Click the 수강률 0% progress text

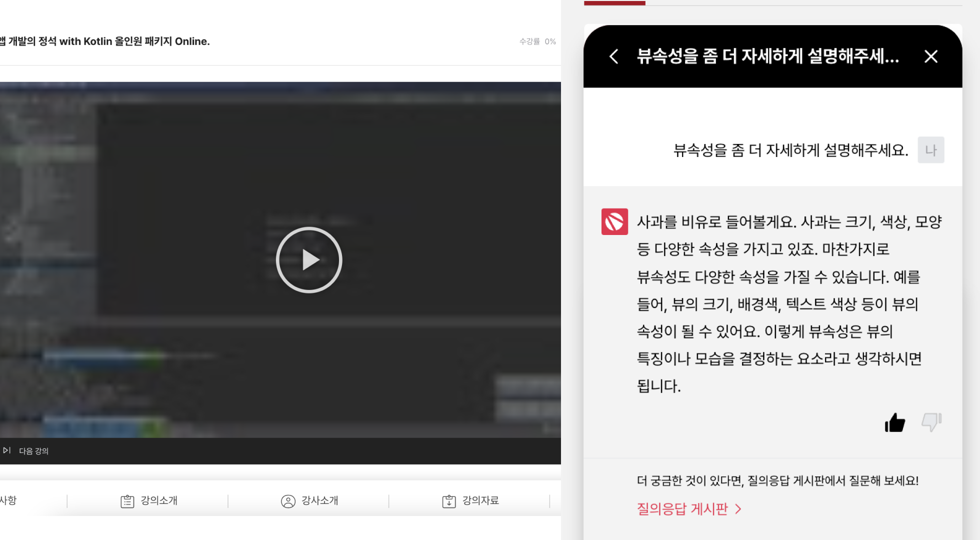pos(537,41)
